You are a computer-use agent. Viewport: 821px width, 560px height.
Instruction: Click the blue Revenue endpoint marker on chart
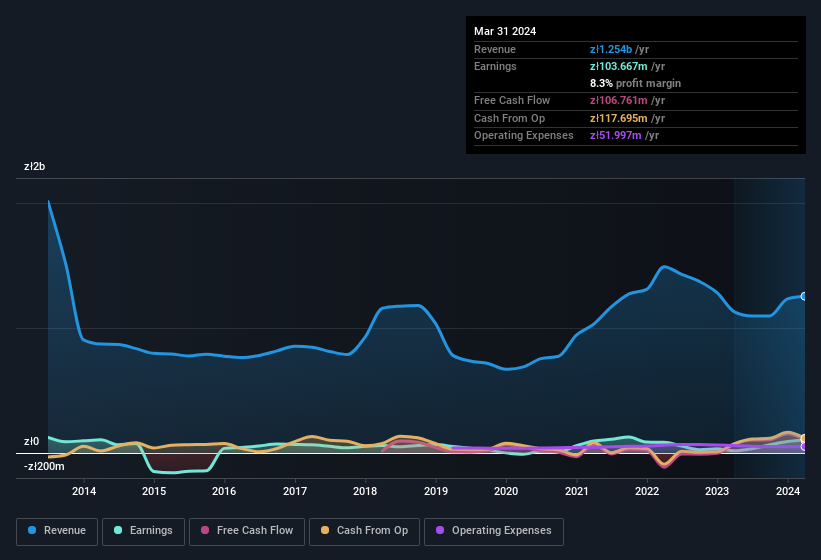click(x=803, y=296)
